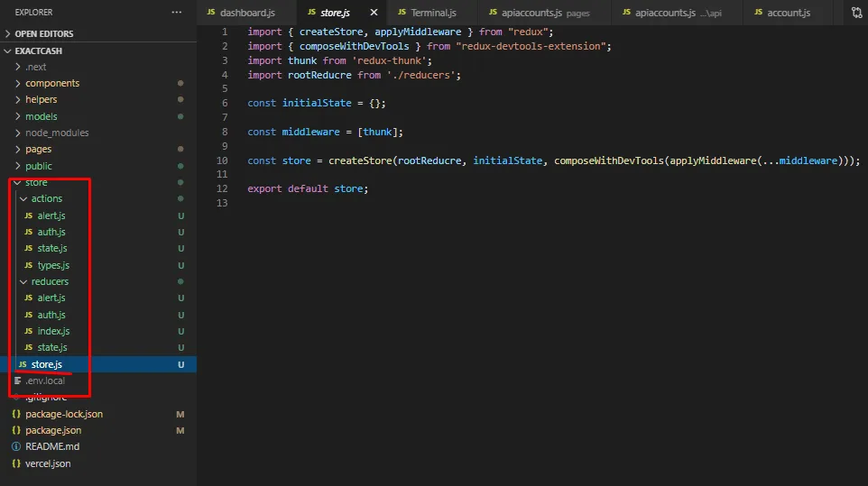Open the .env.local file

click(x=98, y=381)
